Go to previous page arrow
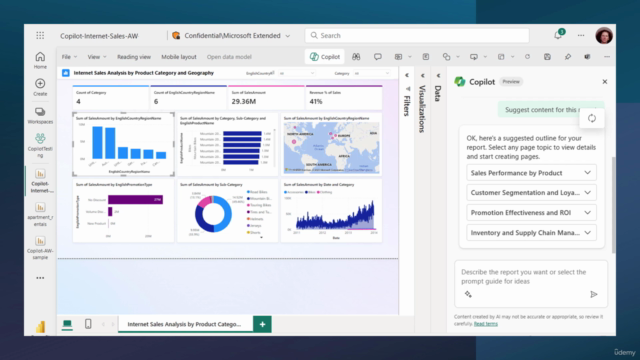 [103, 324]
